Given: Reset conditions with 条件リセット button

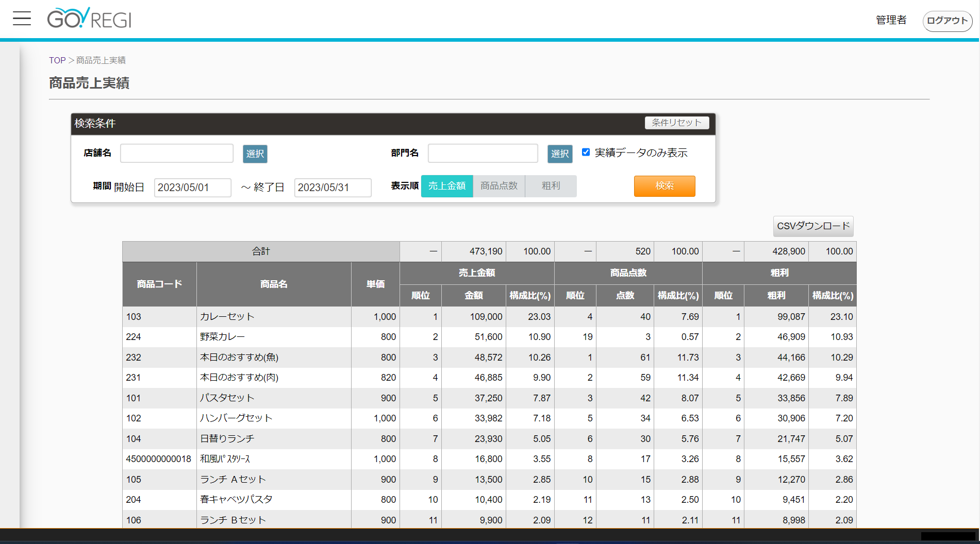Looking at the screenshot, I should [676, 123].
